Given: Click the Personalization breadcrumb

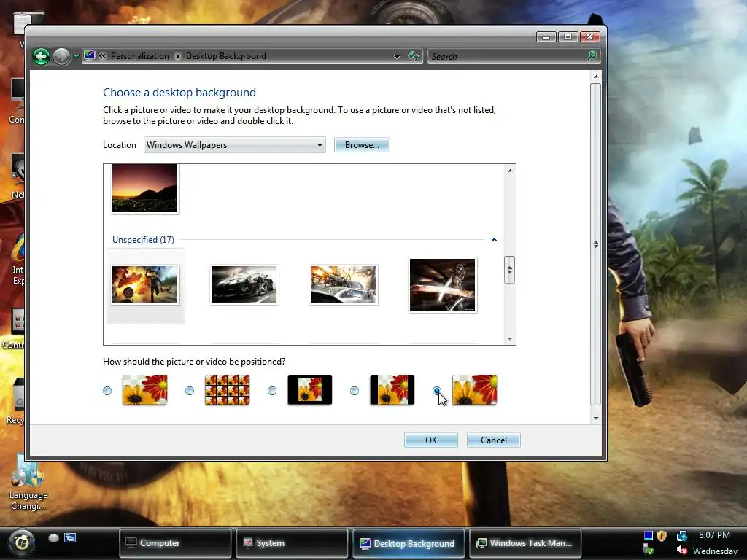Looking at the screenshot, I should [139, 56].
